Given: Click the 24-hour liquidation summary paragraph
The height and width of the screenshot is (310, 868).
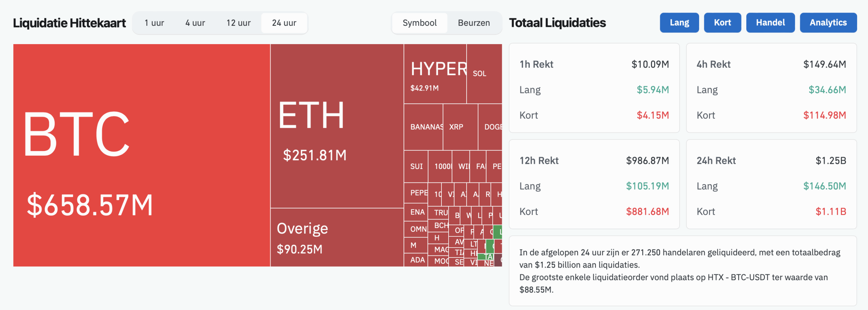Looking at the screenshot, I should pyautogui.click(x=680, y=271).
